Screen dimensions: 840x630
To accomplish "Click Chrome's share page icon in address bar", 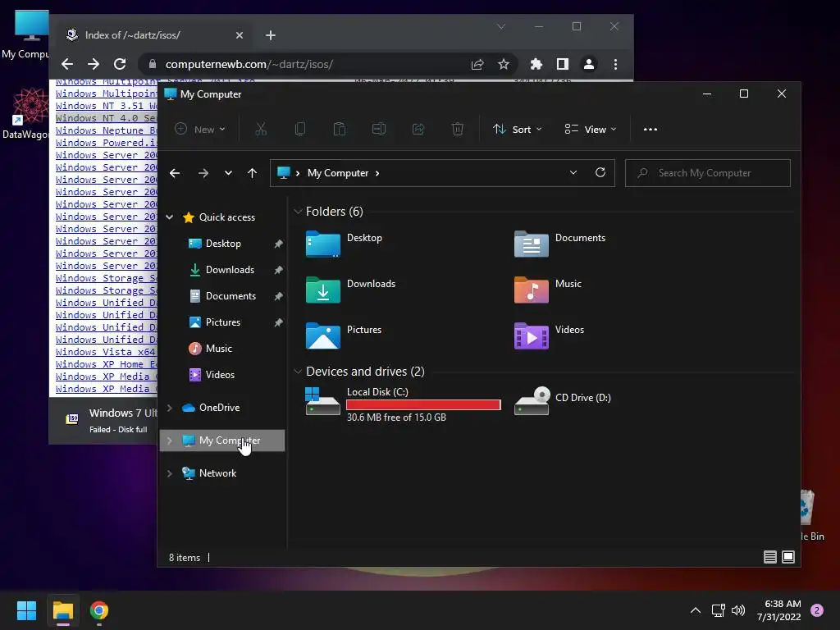I will point(477,64).
